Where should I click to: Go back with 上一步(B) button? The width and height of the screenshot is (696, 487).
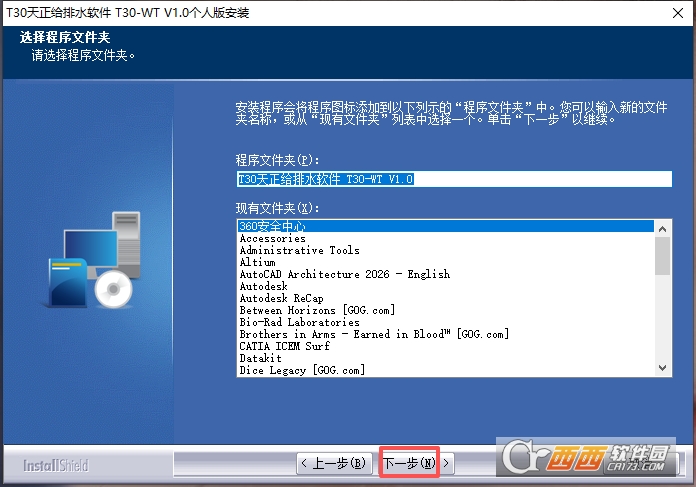tap(334, 463)
